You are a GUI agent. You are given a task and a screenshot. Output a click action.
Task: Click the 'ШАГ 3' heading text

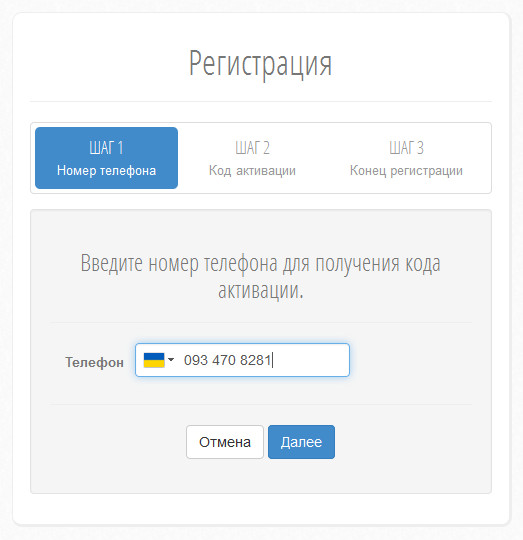[406, 148]
